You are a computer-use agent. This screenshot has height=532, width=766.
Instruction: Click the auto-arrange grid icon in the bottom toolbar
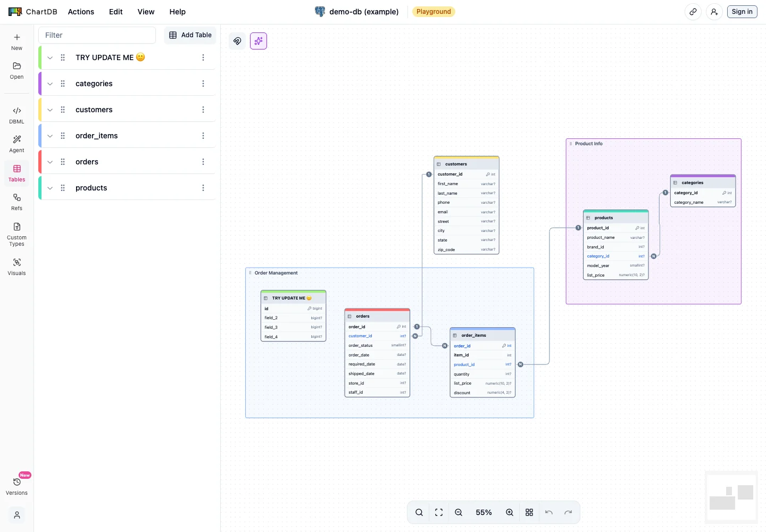(x=529, y=512)
